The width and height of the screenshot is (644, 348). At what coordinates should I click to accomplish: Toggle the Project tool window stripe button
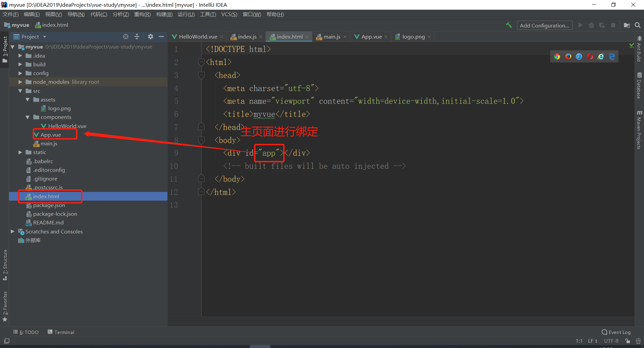pyautogui.click(x=5, y=49)
